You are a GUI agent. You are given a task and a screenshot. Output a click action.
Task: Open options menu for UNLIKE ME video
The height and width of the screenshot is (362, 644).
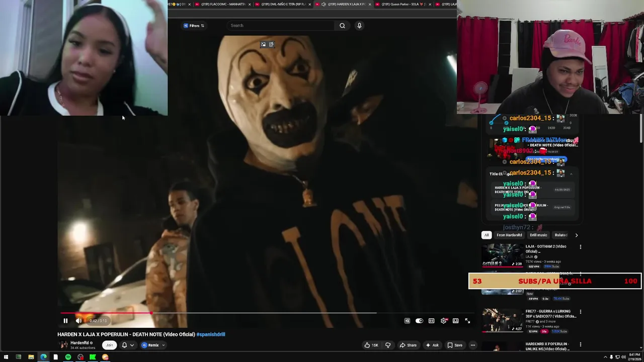coord(580,344)
